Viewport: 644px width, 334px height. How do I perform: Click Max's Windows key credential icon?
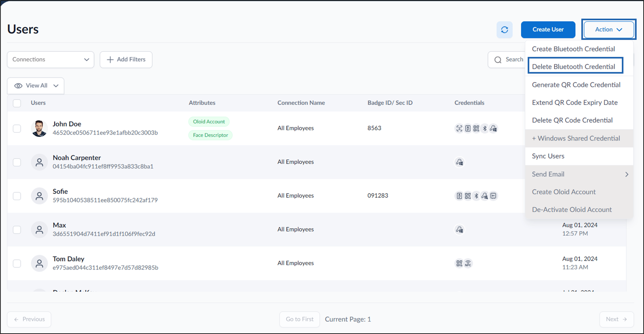(x=460, y=230)
